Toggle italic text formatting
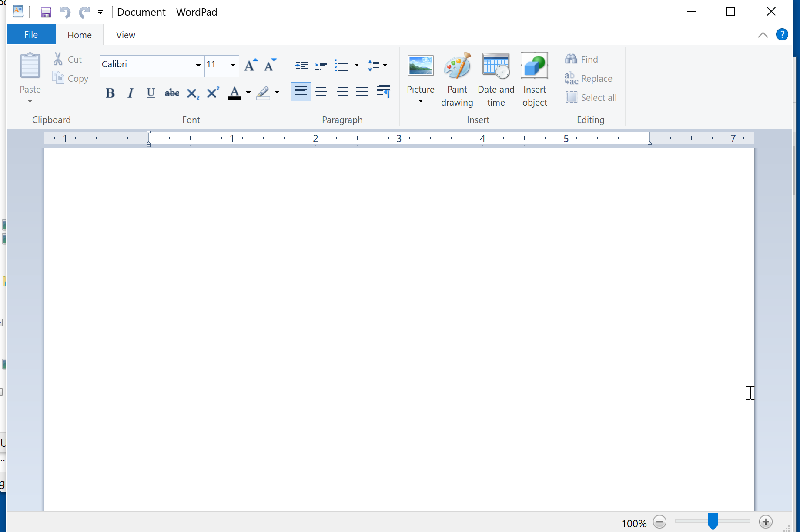The width and height of the screenshot is (800, 532). tap(130, 93)
